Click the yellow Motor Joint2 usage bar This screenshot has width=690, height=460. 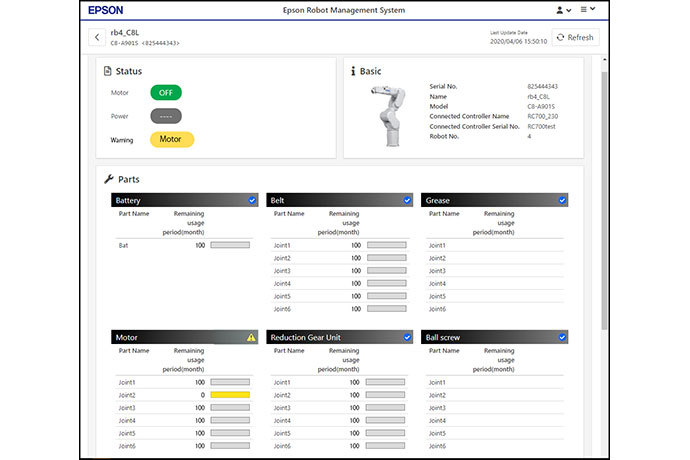tap(230, 395)
